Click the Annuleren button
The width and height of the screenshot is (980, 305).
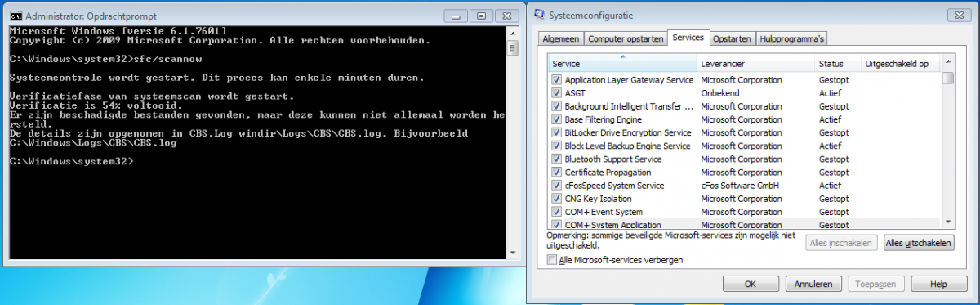pos(813,284)
